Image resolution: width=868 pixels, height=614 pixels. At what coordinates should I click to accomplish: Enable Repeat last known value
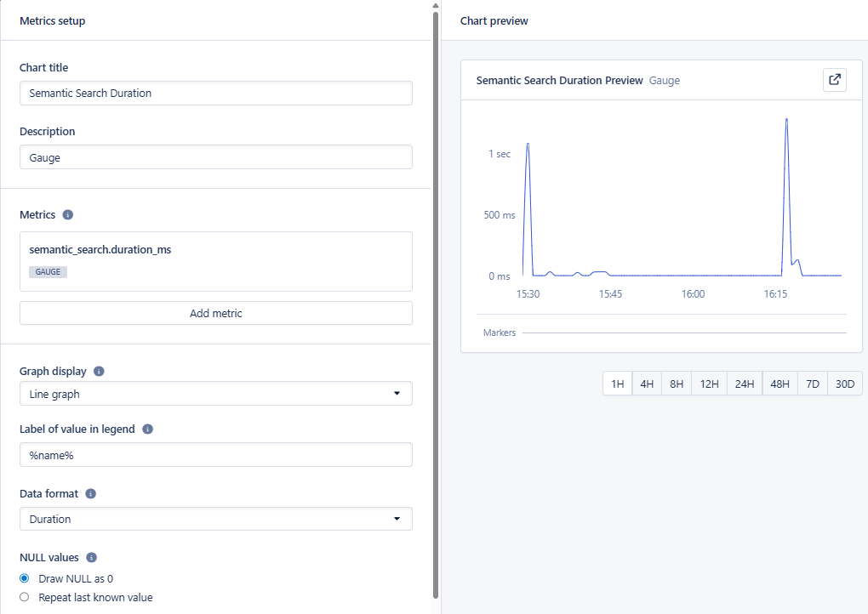[x=23, y=597]
